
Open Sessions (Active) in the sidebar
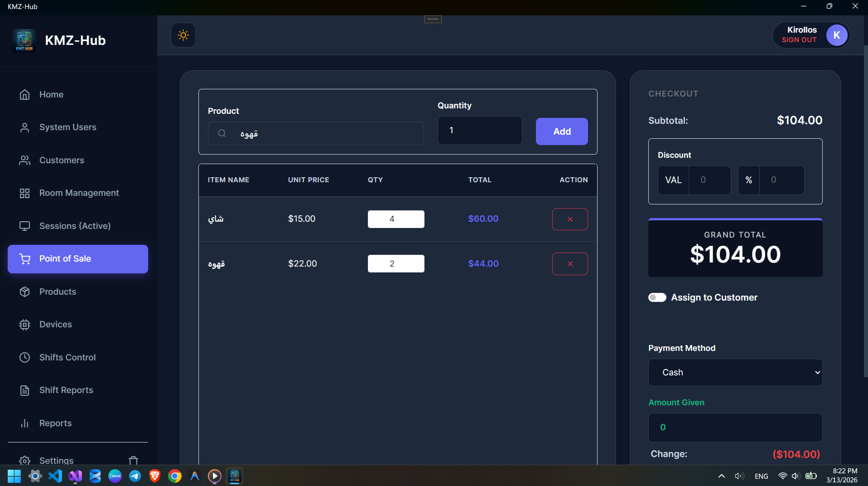point(74,226)
